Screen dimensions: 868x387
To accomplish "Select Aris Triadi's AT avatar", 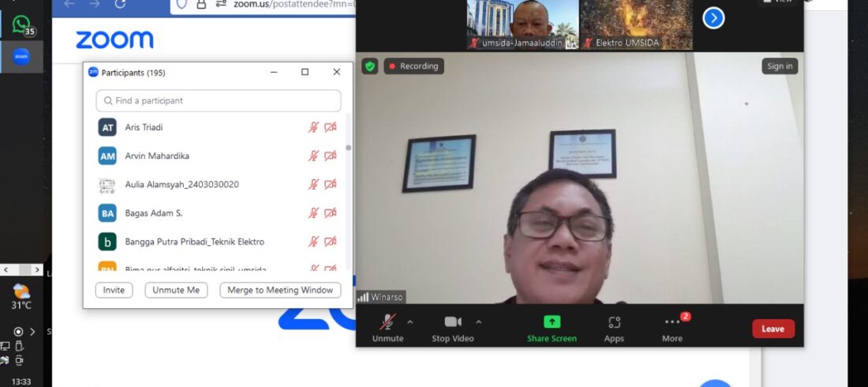I will point(107,127).
